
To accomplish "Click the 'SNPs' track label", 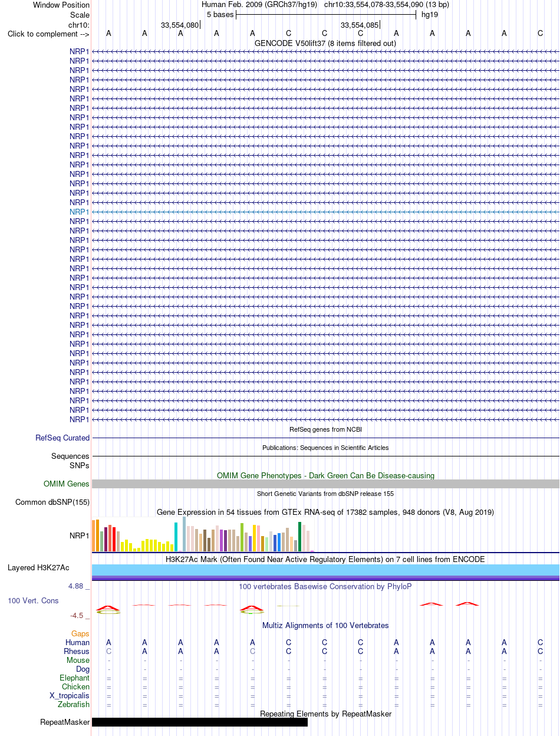I will [x=79, y=465].
